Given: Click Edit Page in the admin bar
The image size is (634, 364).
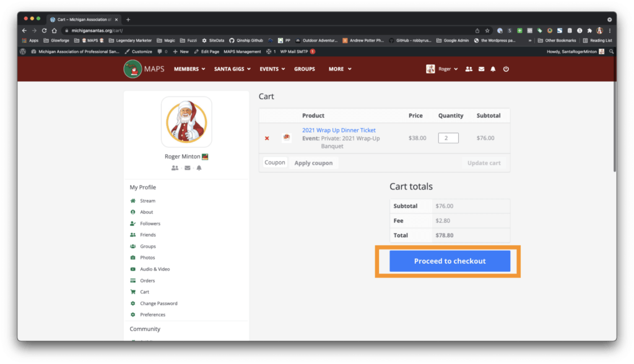Looking at the screenshot, I should click(x=207, y=52).
